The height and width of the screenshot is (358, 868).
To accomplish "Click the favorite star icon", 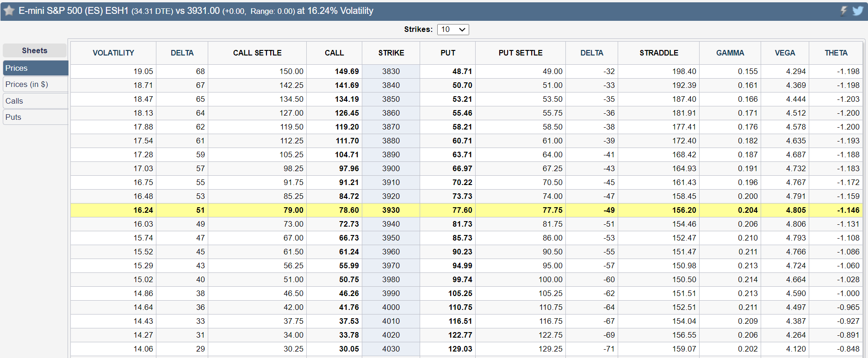I will [9, 11].
